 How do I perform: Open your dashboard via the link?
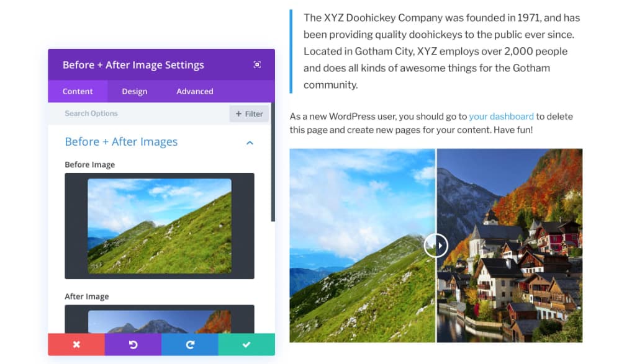coord(501,116)
